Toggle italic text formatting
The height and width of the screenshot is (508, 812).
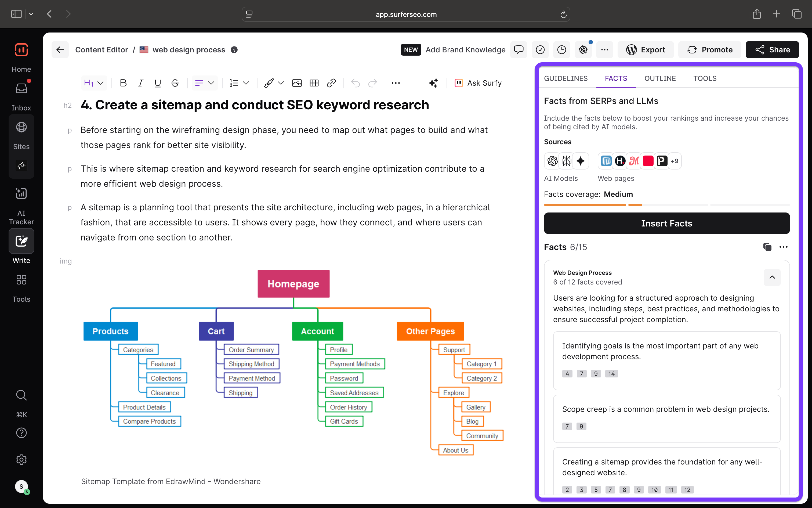140,83
